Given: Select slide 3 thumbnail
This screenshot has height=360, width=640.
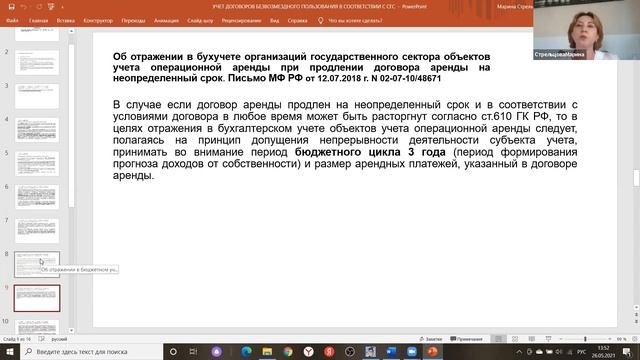Looking at the screenshot, I should 37,96.
